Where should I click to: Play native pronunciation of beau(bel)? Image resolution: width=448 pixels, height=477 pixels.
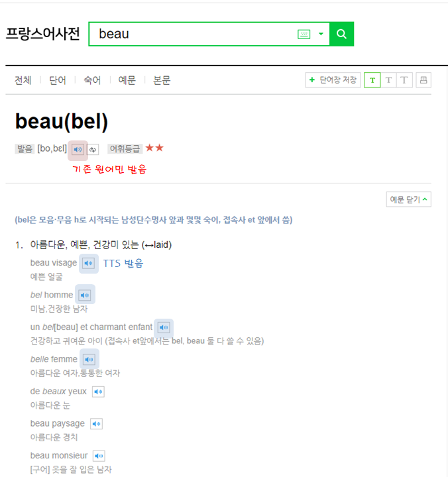[78, 149]
